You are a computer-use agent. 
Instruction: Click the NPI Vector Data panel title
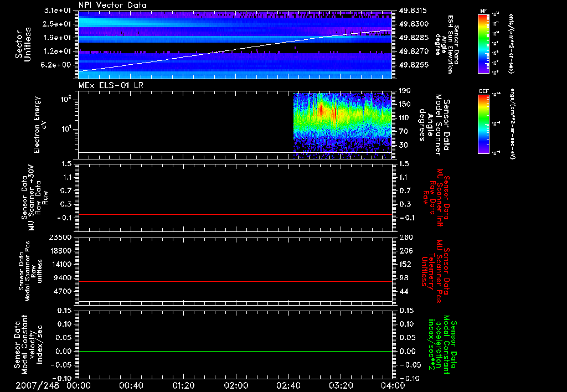tap(112, 4)
